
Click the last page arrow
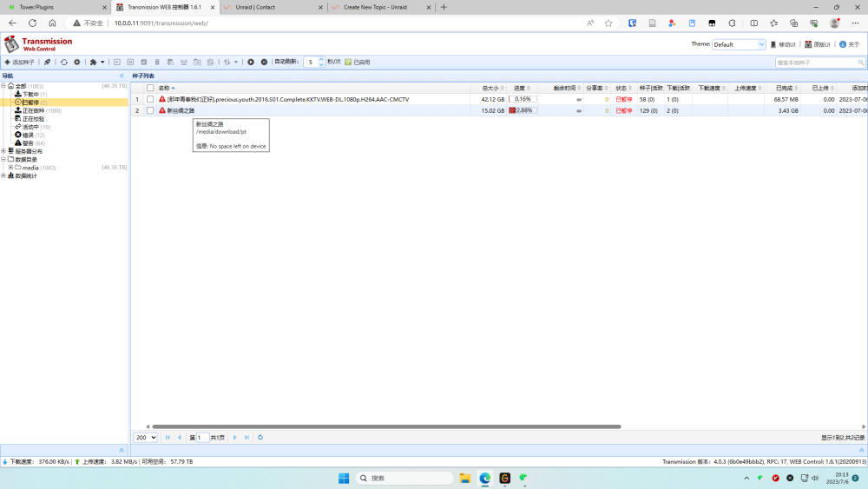coord(247,438)
